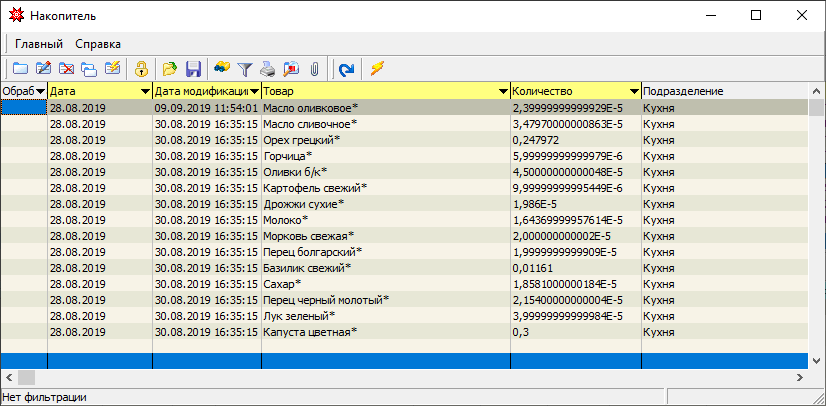
Task: Click the horizontal scrollbar right arrow
Action: pos(800,378)
